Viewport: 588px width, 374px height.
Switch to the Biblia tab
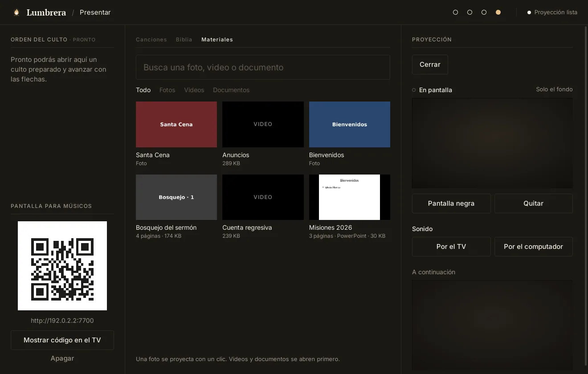click(x=184, y=40)
